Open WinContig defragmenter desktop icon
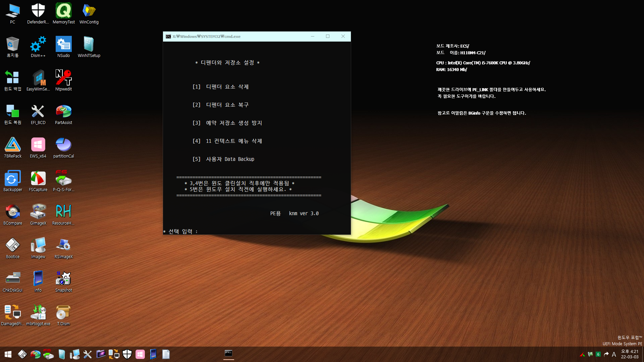Screen dimensions: 644x362 (x=89, y=13)
